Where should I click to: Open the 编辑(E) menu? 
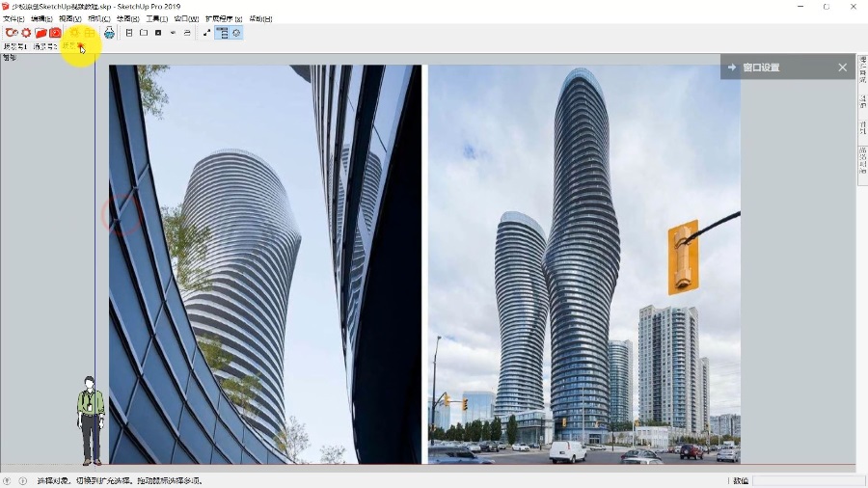41,19
